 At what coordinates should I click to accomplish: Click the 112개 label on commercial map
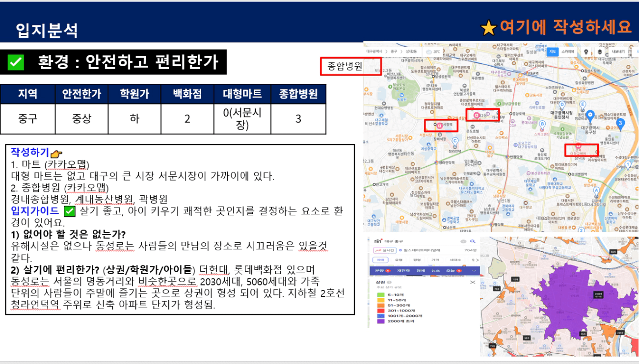[x=515, y=278]
